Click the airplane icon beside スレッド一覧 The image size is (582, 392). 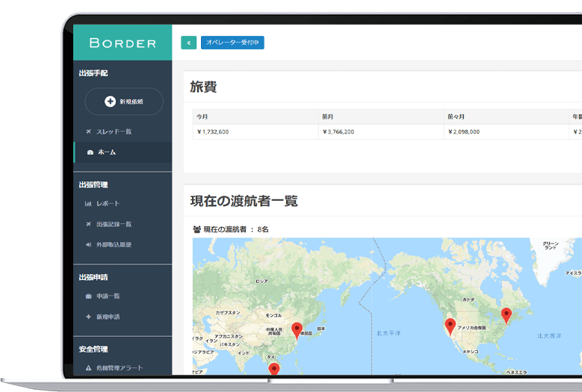(x=89, y=131)
